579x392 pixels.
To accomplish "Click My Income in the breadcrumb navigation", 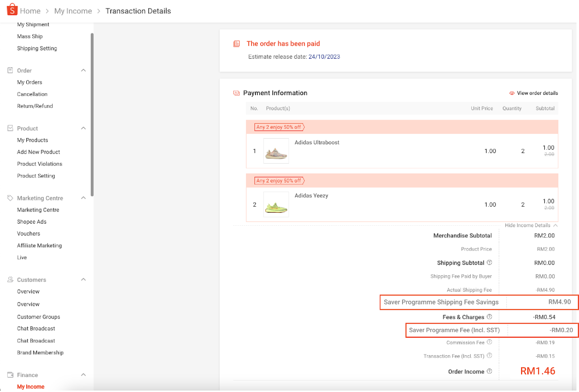I will tap(73, 11).
